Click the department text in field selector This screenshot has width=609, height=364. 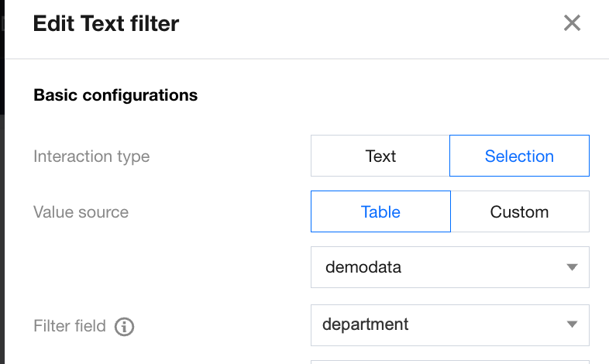(366, 325)
